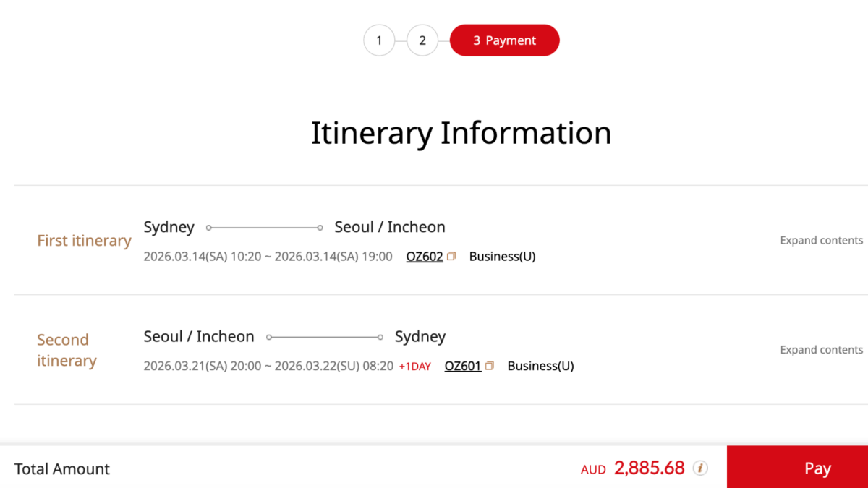Click the Total Amount label
This screenshot has height=488, width=868.
pos(62,468)
